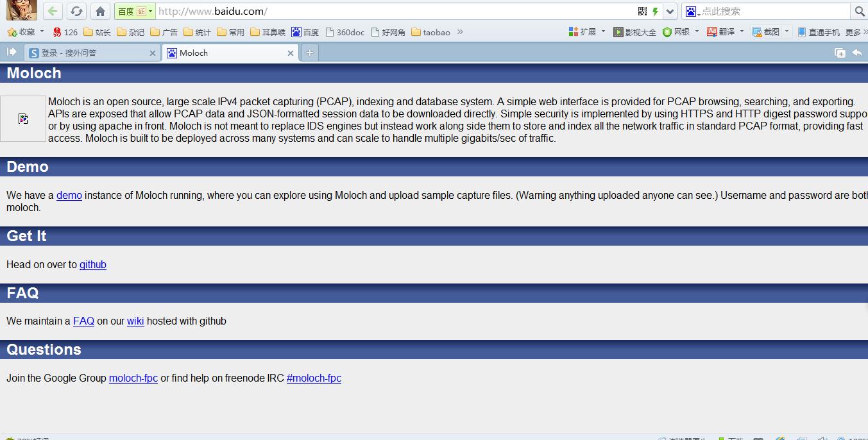Open the 126 bookmark

point(65,32)
